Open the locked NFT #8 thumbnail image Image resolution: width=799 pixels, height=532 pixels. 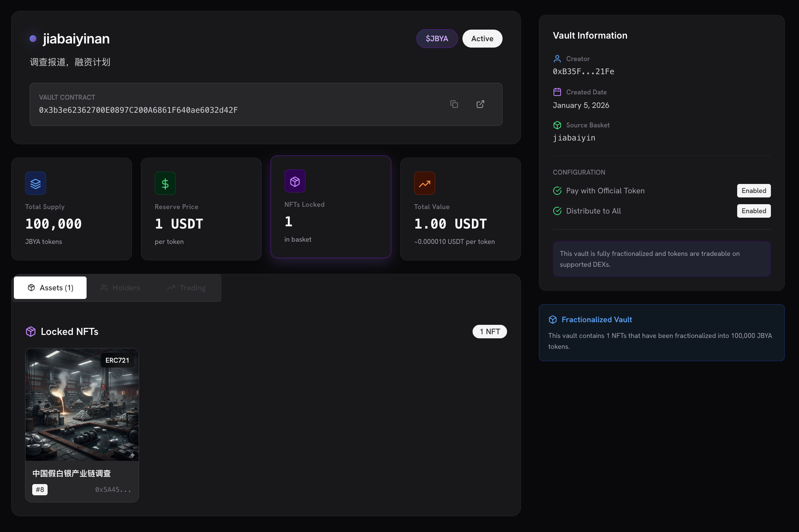point(82,405)
